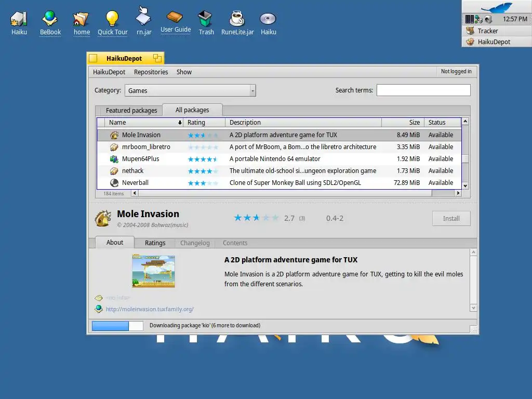532x399 pixels.
Task: Click the Mupen64Plus package icon
Action: [114, 159]
